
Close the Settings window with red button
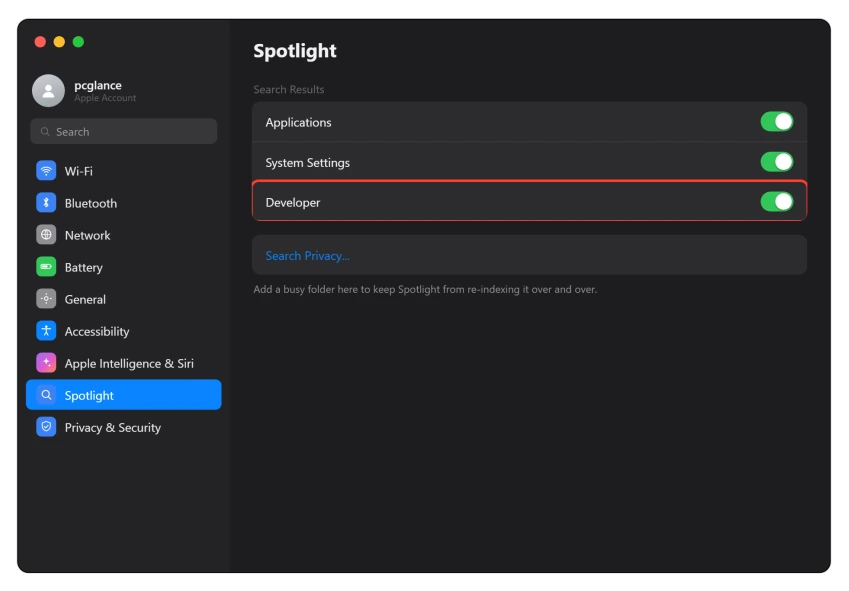coord(40,42)
